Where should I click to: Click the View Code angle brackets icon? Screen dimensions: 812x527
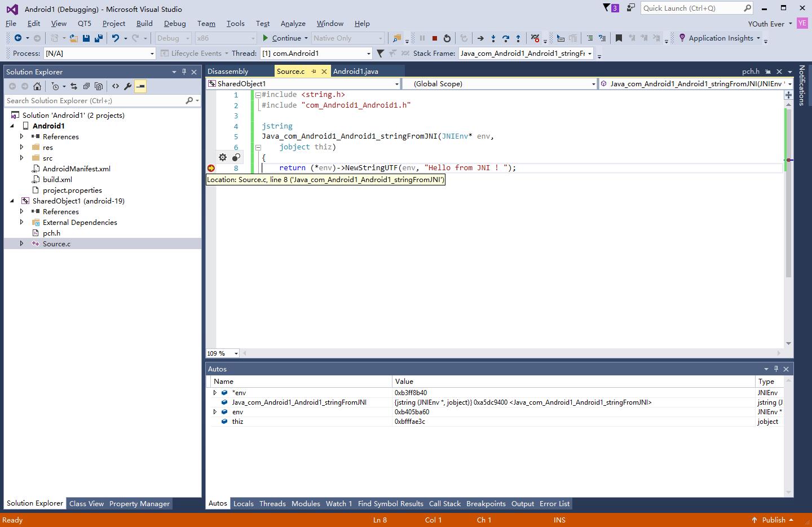[116, 86]
